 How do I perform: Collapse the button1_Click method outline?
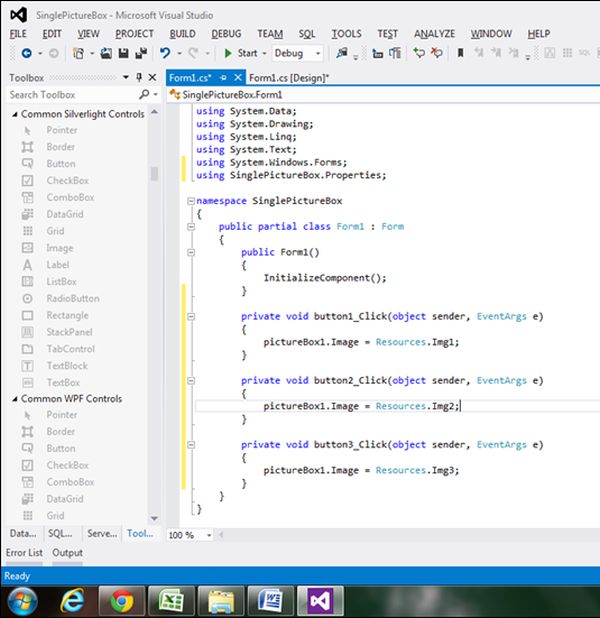[x=189, y=317]
